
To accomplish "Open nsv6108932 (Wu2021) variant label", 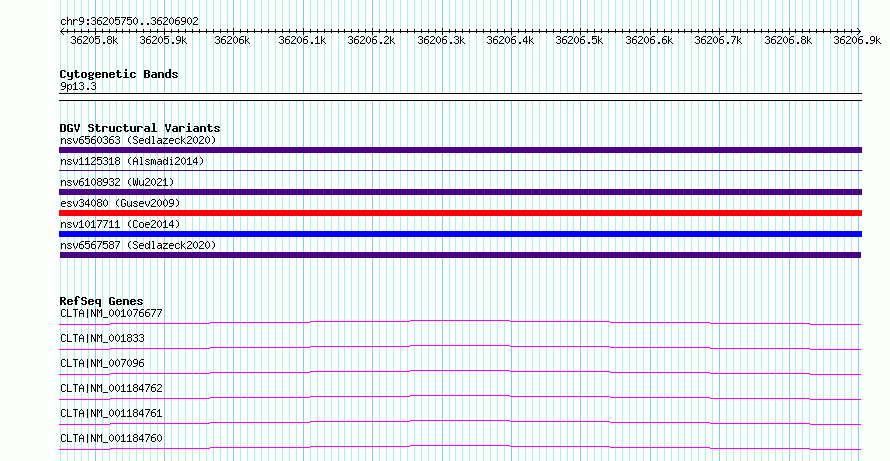I will click(x=117, y=182).
